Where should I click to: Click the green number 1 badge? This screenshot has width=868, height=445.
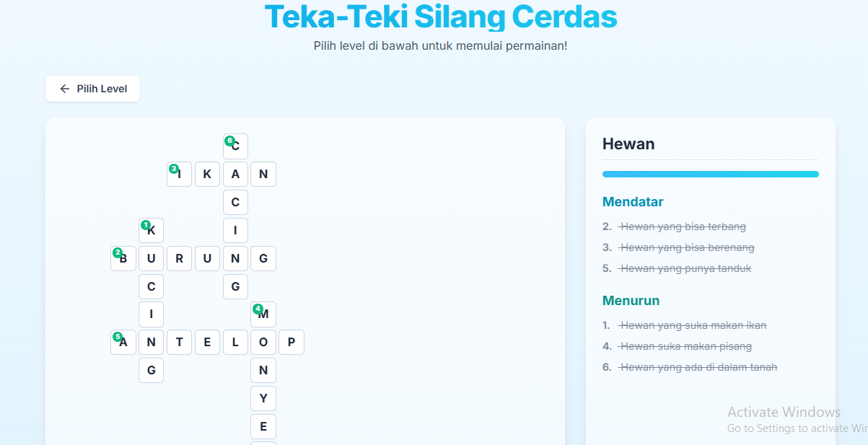point(145,225)
